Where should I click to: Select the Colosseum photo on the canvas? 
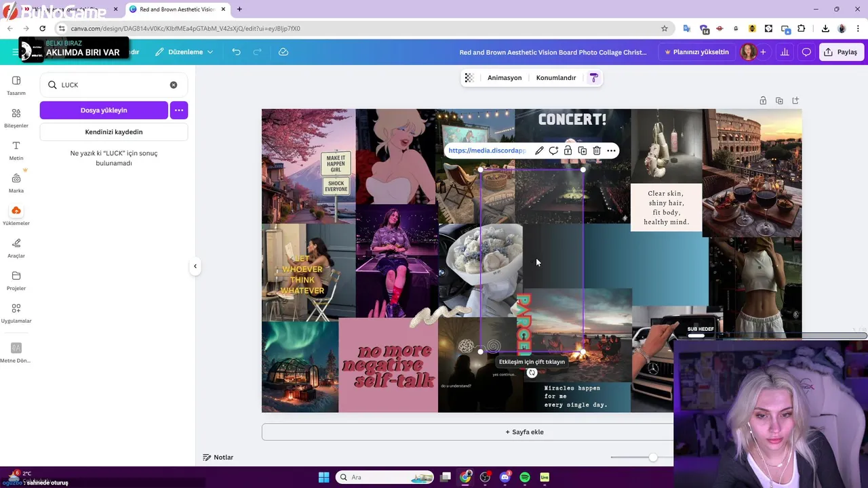pos(752,173)
